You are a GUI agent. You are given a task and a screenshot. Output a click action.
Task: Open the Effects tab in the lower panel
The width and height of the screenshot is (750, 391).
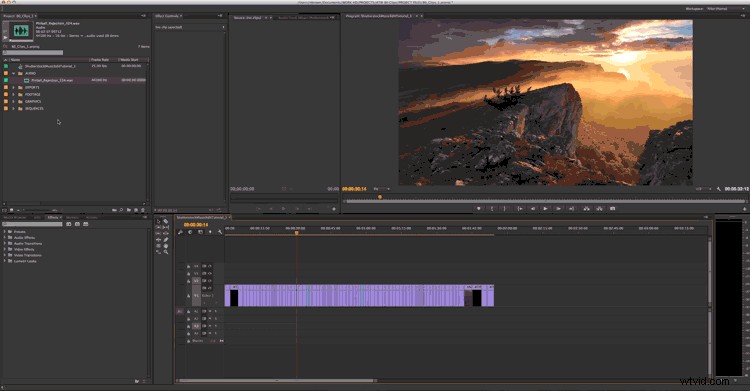pos(53,217)
